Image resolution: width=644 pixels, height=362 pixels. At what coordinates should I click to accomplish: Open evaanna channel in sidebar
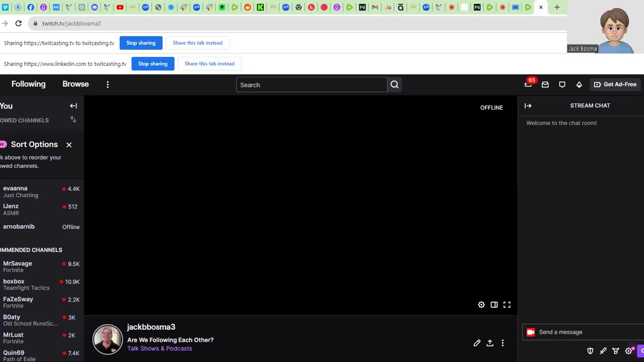pyautogui.click(x=41, y=192)
